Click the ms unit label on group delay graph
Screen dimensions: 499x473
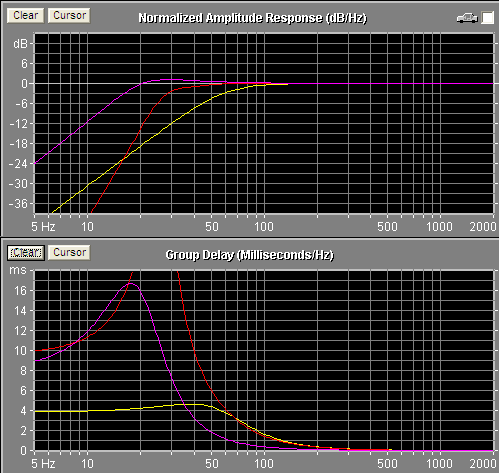(18, 270)
